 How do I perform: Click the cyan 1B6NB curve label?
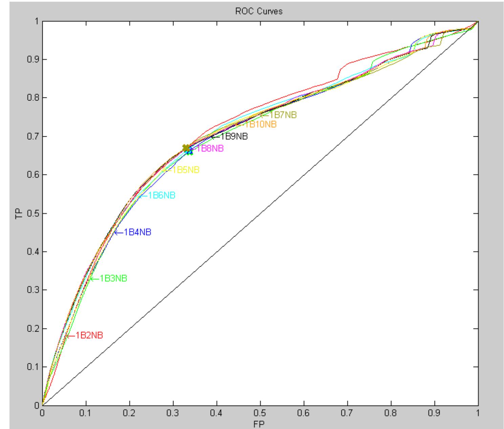point(162,195)
